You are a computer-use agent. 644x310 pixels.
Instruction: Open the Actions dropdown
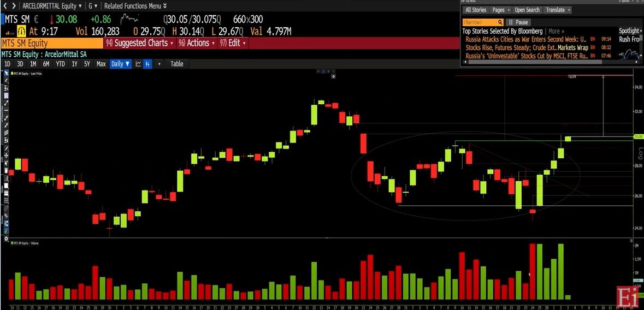(196, 43)
